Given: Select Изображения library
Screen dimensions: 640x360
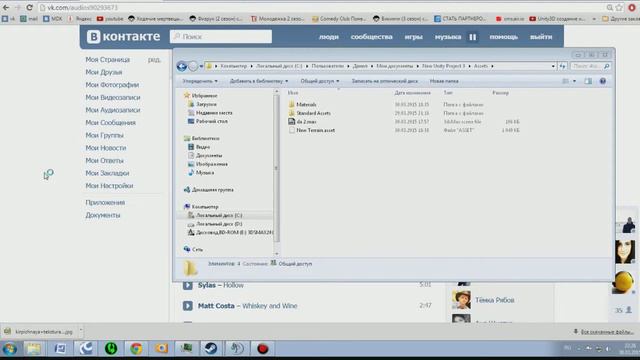Looking at the screenshot, I should click(211, 164).
